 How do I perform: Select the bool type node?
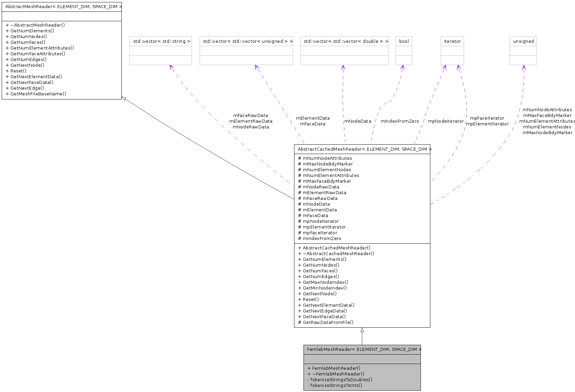coord(404,51)
